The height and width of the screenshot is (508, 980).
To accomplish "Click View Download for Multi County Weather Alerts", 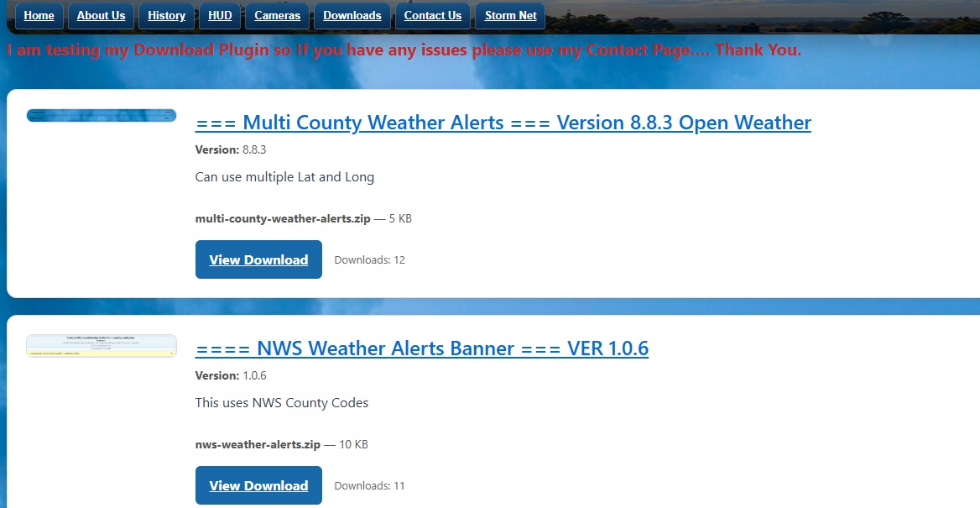I will [258, 259].
